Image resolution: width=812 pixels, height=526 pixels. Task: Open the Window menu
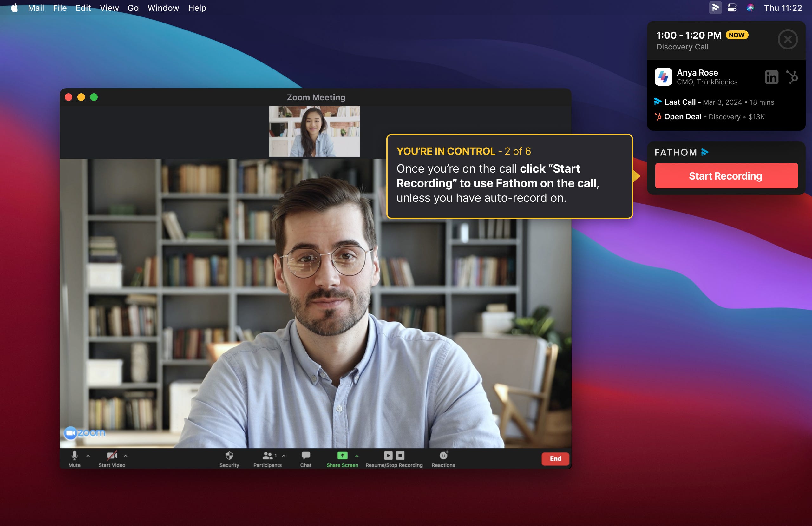click(163, 8)
